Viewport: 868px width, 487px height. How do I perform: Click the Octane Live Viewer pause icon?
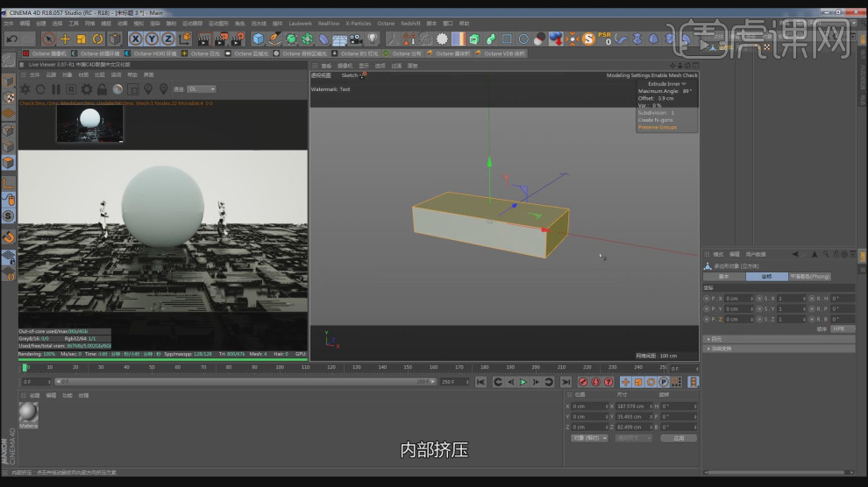point(56,89)
